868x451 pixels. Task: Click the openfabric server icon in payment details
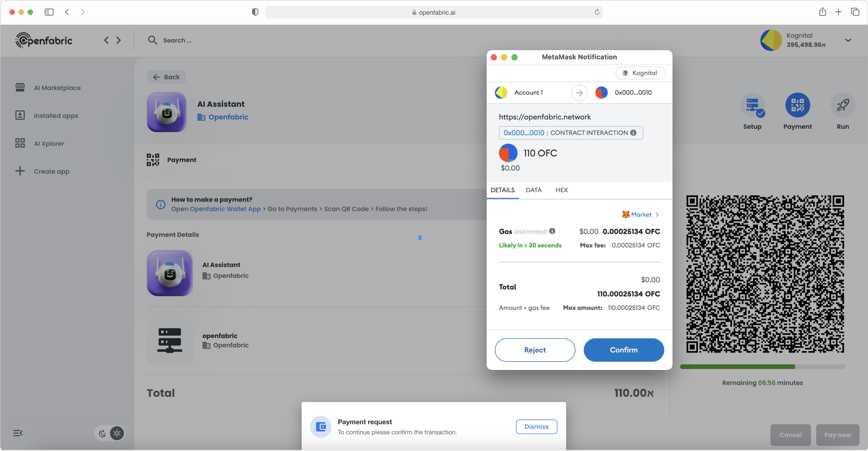point(170,340)
